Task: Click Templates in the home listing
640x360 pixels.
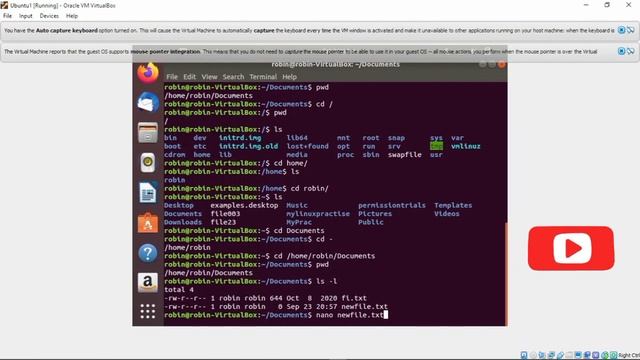Action: coord(453,205)
